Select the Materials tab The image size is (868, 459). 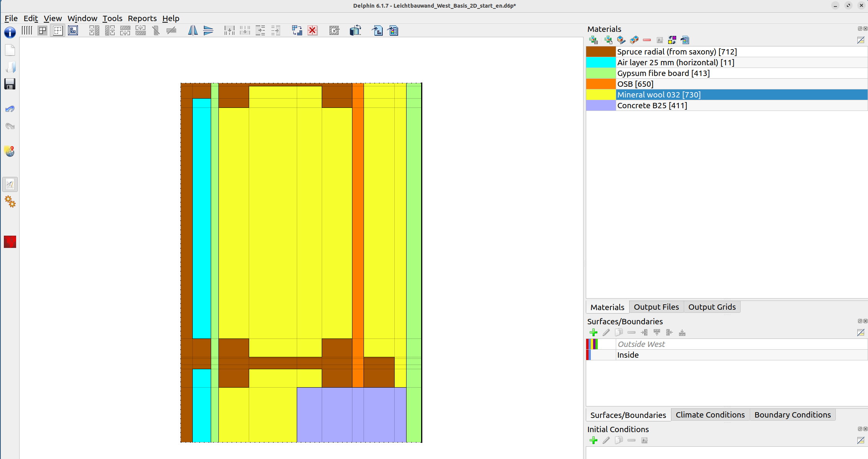tap(607, 307)
